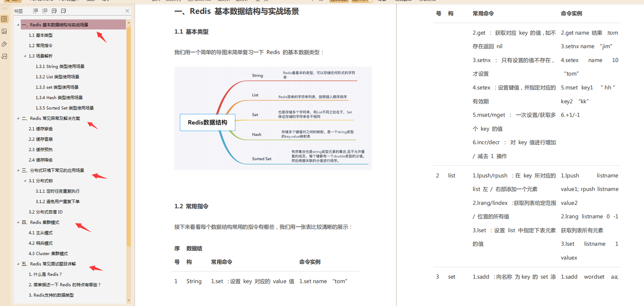Collapse the 四、Redis 集群模式 node
This screenshot has height=306, width=644.
pos(18,222)
